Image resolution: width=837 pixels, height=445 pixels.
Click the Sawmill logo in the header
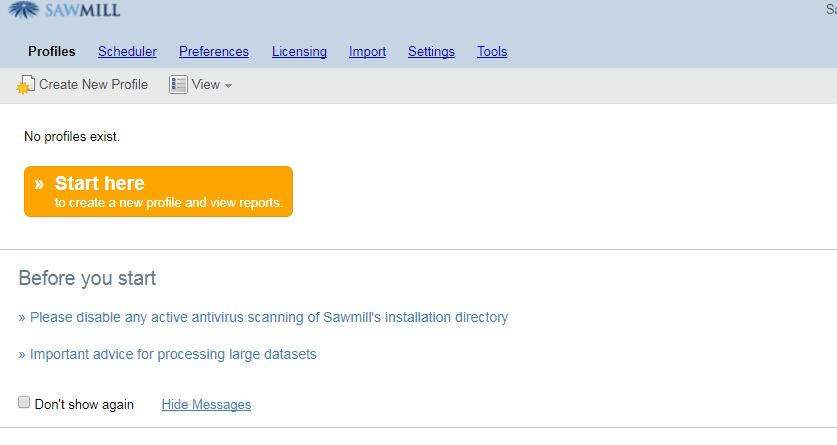pyautogui.click(x=65, y=10)
